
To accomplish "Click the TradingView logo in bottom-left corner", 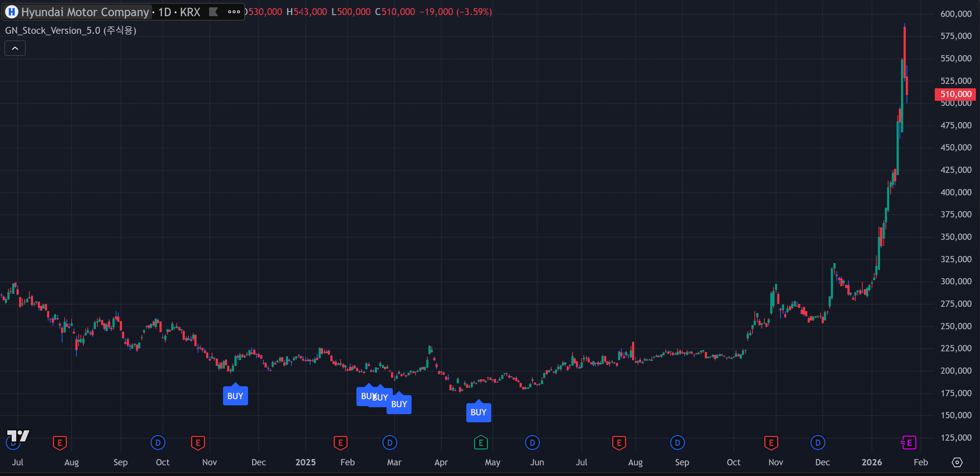I will tap(18, 436).
